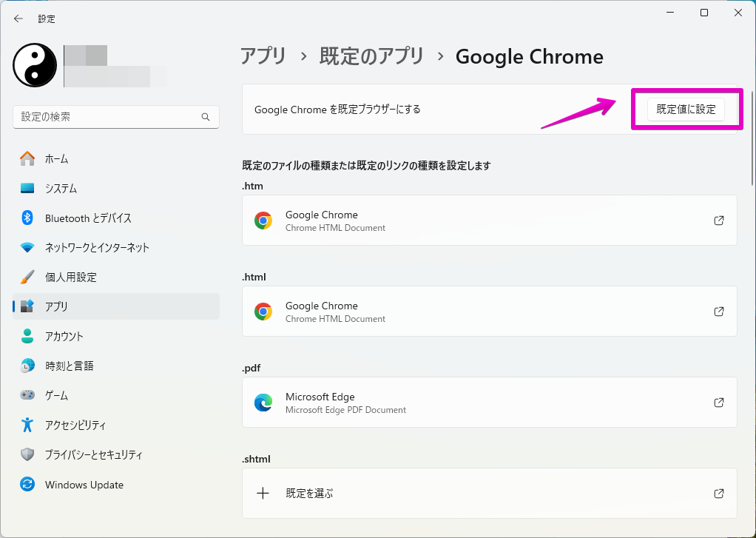Click the 設定 window title text
This screenshot has height=538, width=756.
coord(47,19)
